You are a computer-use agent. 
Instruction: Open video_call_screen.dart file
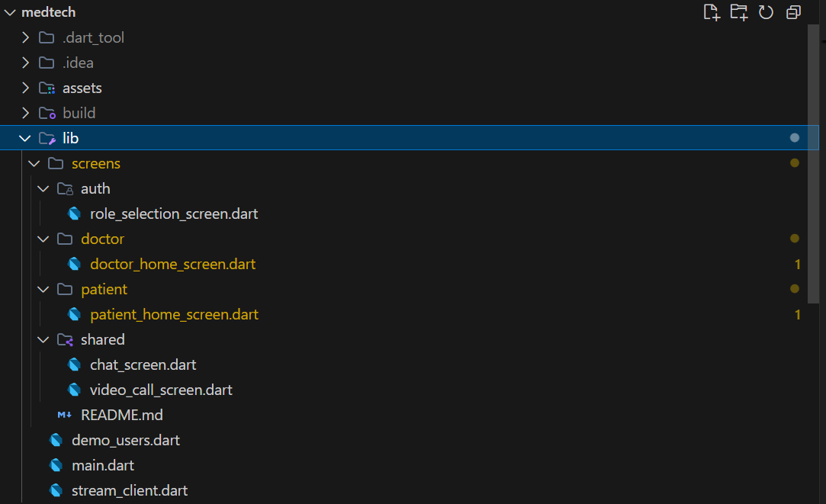click(161, 390)
